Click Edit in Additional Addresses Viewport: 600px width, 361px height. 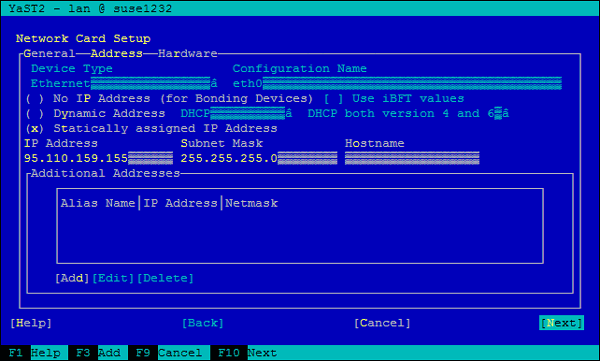[x=113, y=278]
